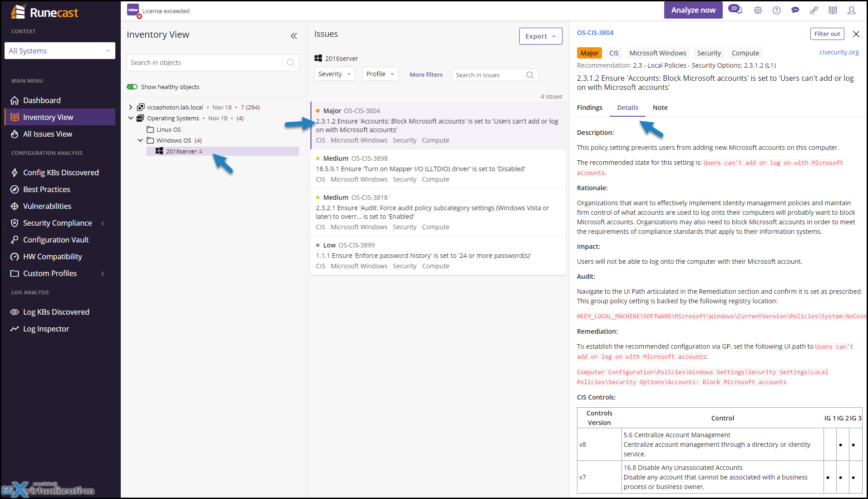Viewport: 868px width, 499px height.
Task: Open the Severity filter dropdown
Action: point(335,74)
